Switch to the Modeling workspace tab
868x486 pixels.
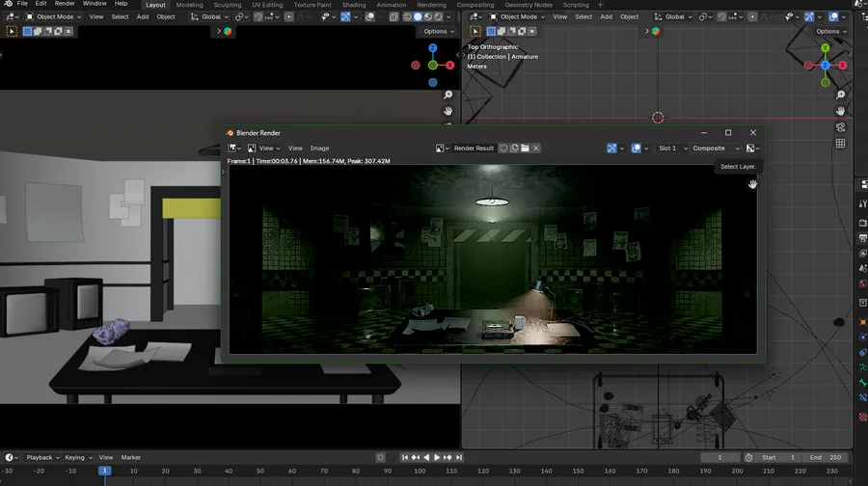pos(189,5)
